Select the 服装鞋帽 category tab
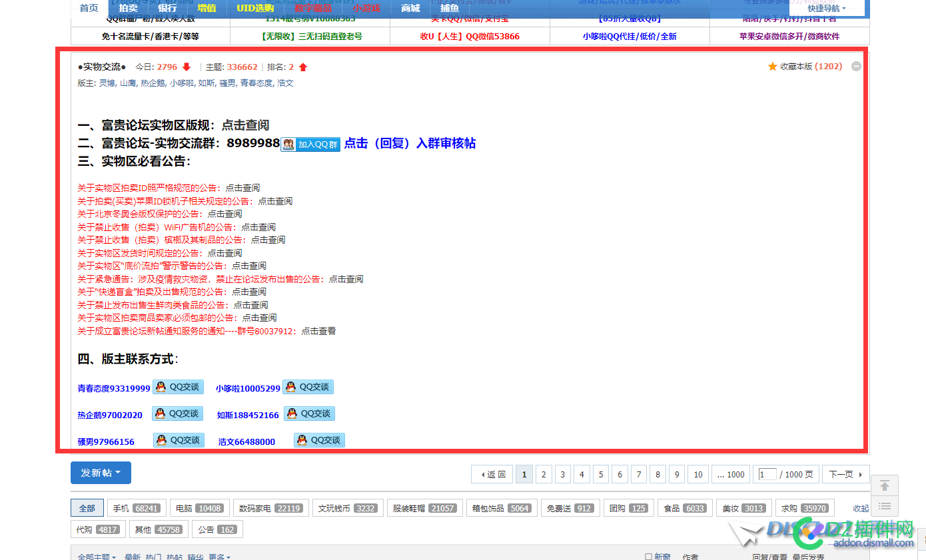Viewport: 926px width, 560px height. (x=425, y=508)
